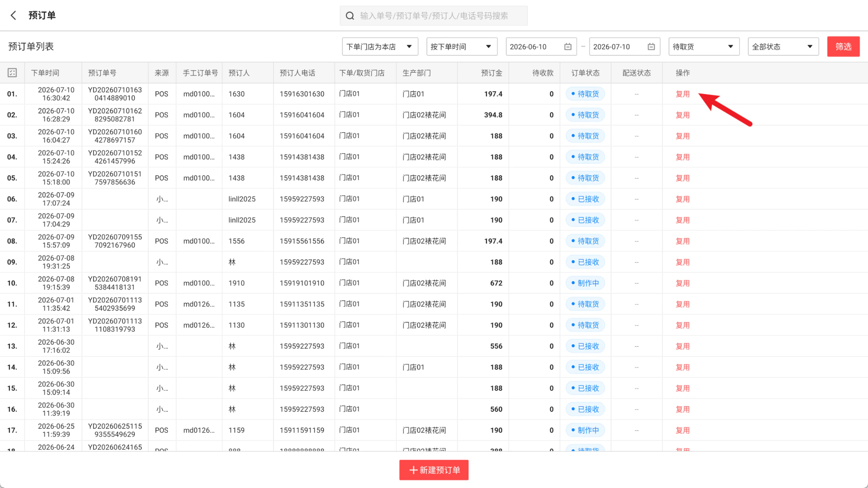Click the red 筛选 filter button

coord(843,47)
